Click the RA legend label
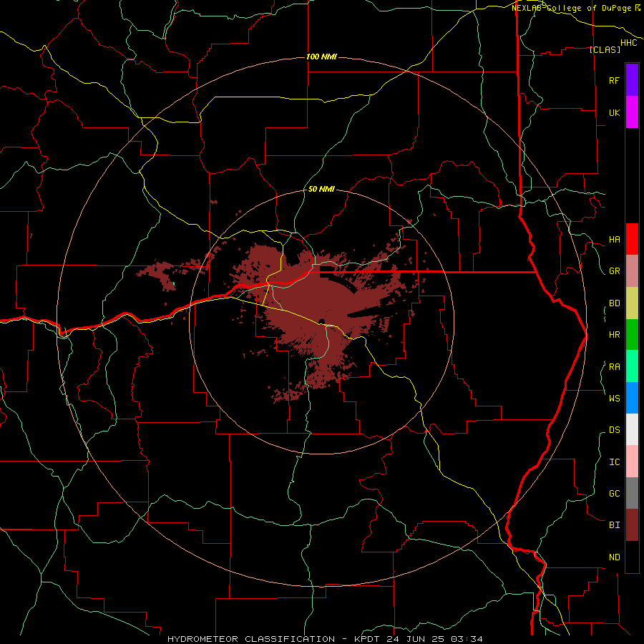This screenshot has height=644, width=644. [614, 367]
